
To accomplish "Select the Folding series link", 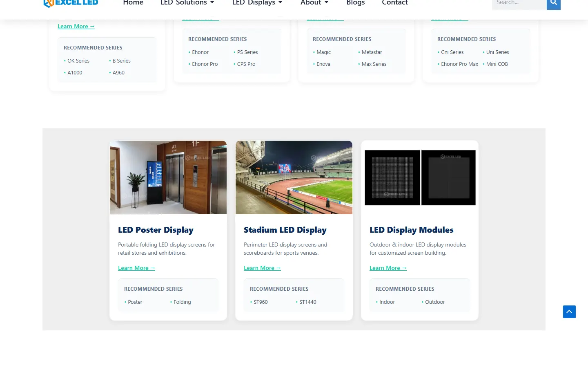I will 182,302.
